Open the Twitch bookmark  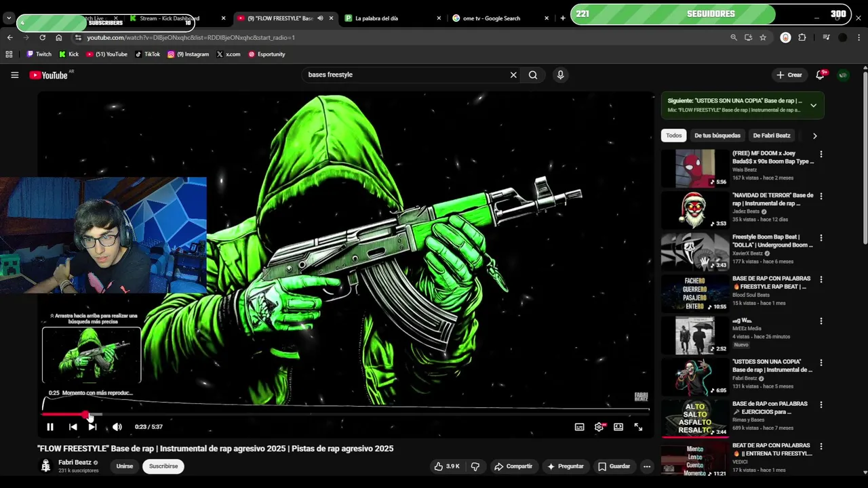coord(39,54)
